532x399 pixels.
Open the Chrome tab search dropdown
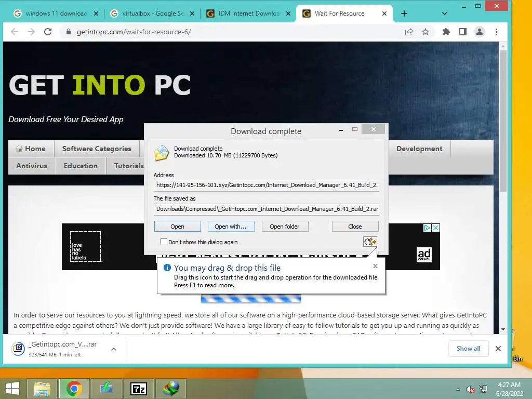445,14
